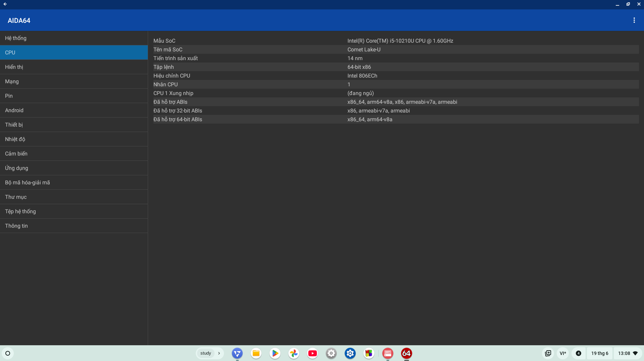Viewport: 644px width, 361px height.
Task: Open the Cảm biến section
Action: (74, 154)
